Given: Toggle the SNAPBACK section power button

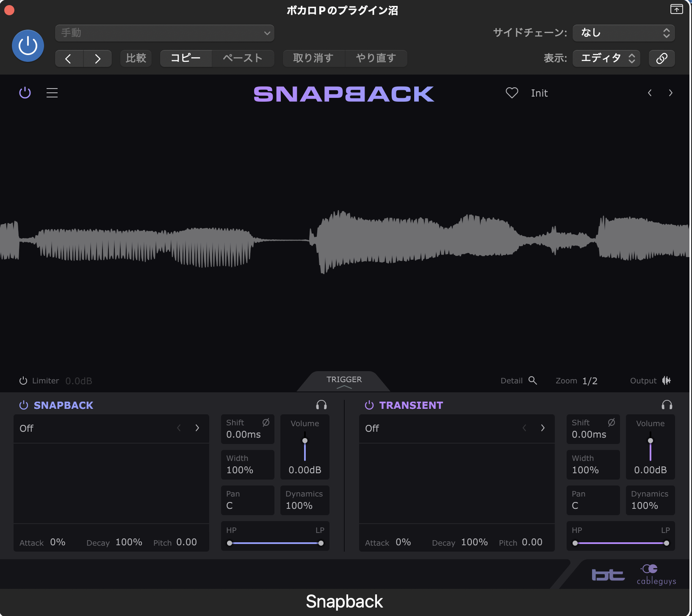Looking at the screenshot, I should point(24,405).
